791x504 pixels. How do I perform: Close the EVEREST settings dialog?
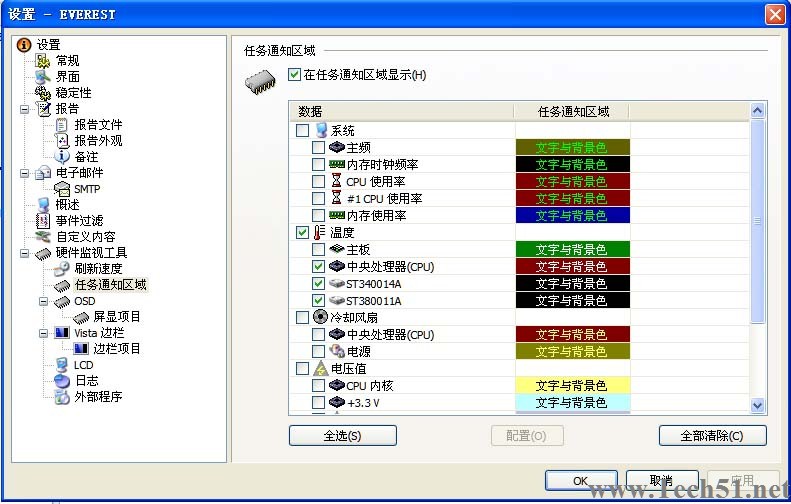[775, 14]
